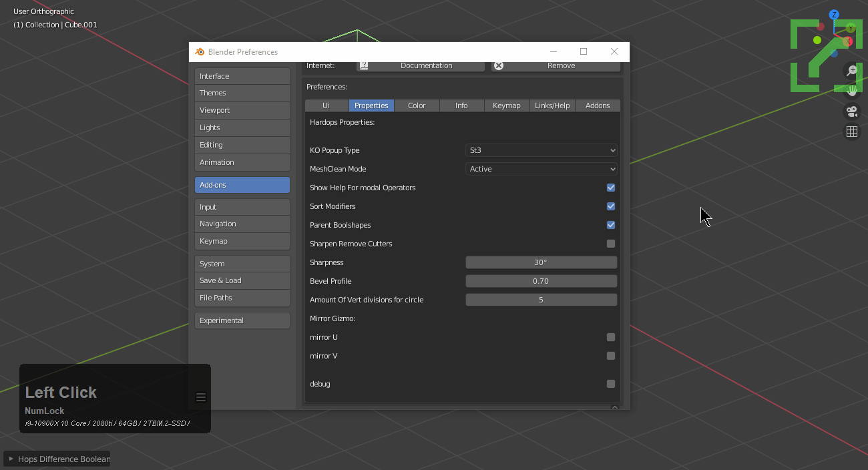Enable the Sharpen Remove Cutters checkbox
The image size is (868, 470).
[x=610, y=244]
